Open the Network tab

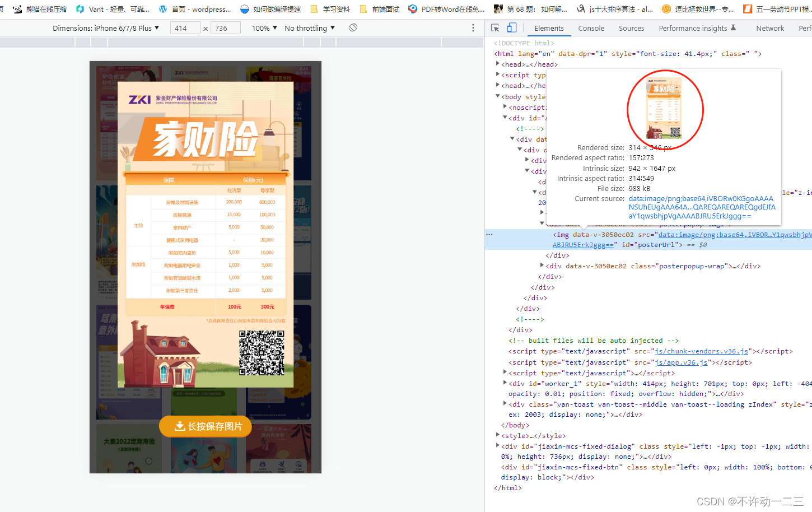point(770,28)
